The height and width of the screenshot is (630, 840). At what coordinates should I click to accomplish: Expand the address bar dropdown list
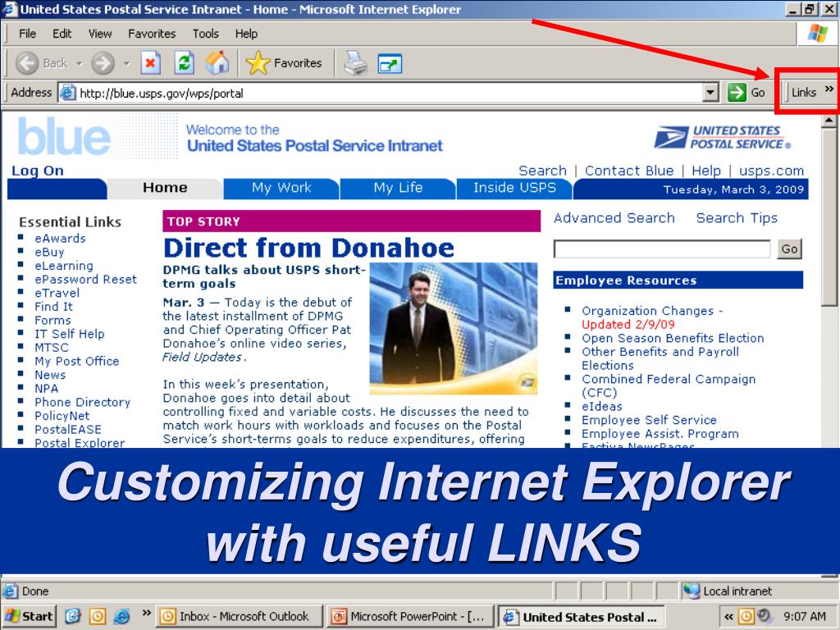[x=710, y=92]
